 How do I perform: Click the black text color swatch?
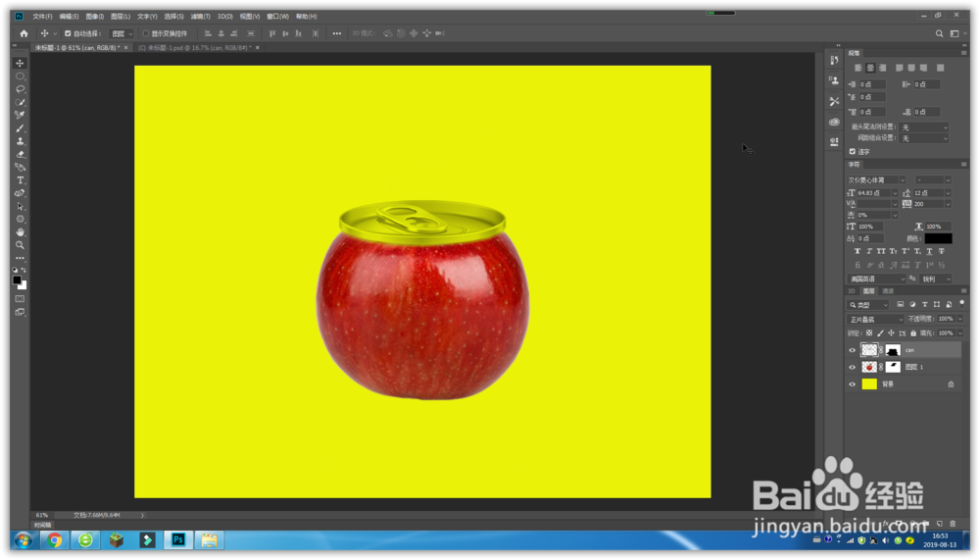pos(938,238)
